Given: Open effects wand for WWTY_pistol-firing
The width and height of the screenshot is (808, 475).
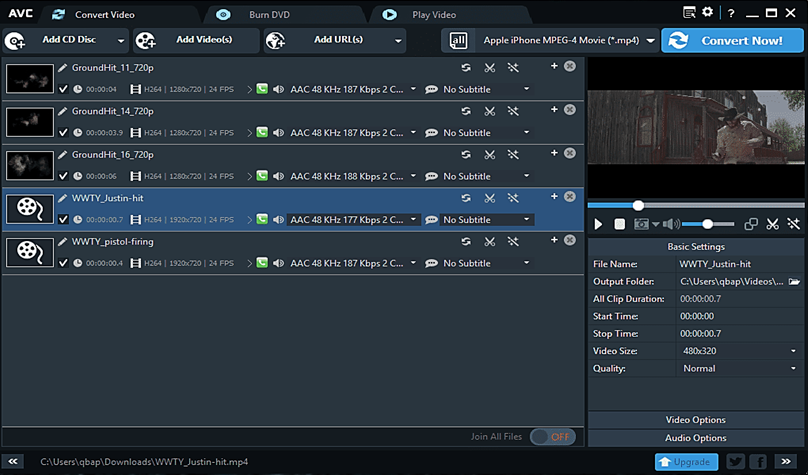Looking at the screenshot, I should point(513,241).
